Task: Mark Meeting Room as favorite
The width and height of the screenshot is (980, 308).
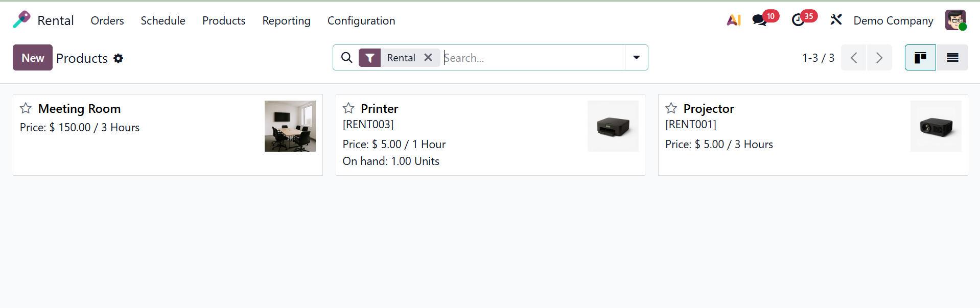Action: coord(26,108)
